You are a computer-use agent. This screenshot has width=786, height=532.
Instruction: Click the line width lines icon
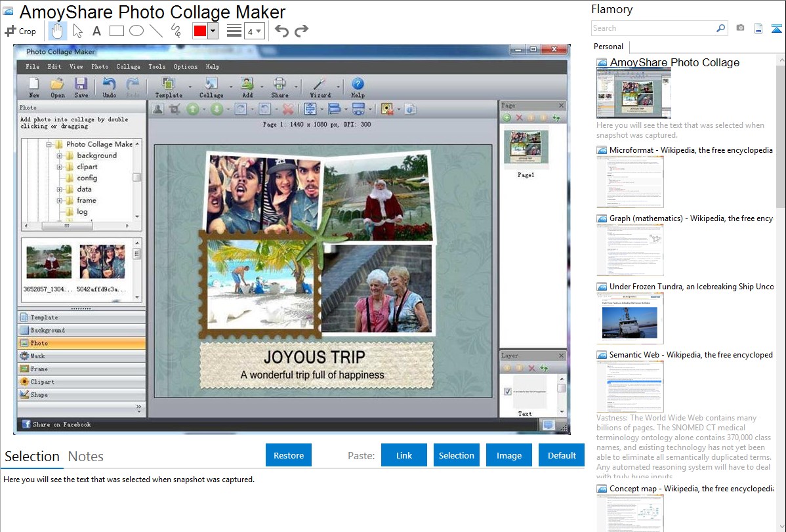pos(234,31)
